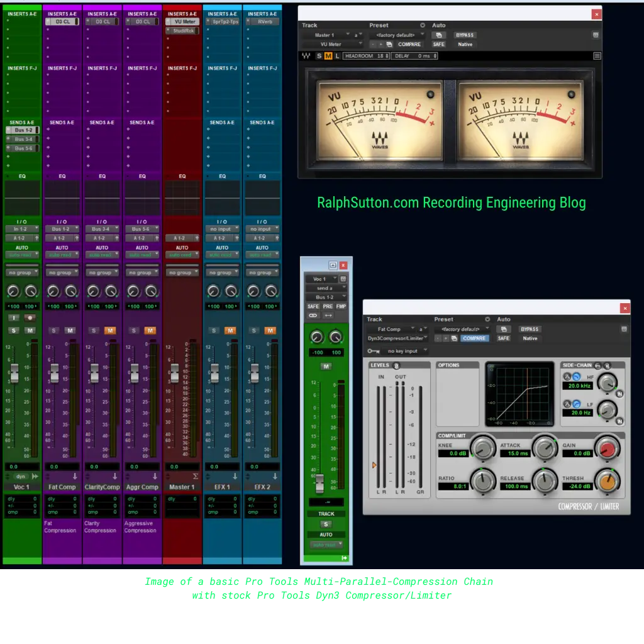Click the dyn button on Voc 1 strip
The height and width of the screenshot is (644, 644).
coord(21,477)
